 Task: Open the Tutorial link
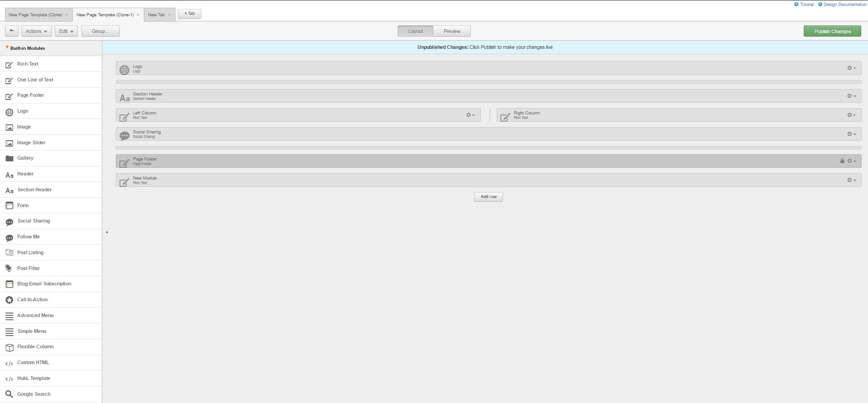(x=807, y=5)
